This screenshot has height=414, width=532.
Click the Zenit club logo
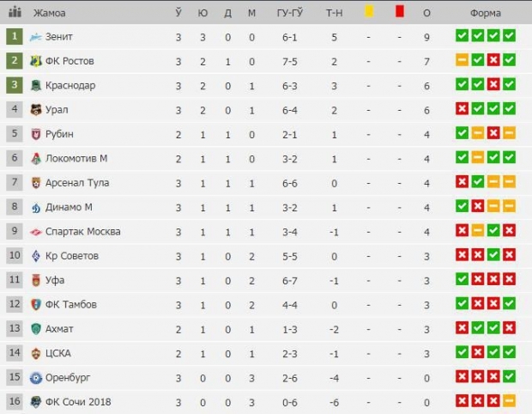[x=36, y=37]
